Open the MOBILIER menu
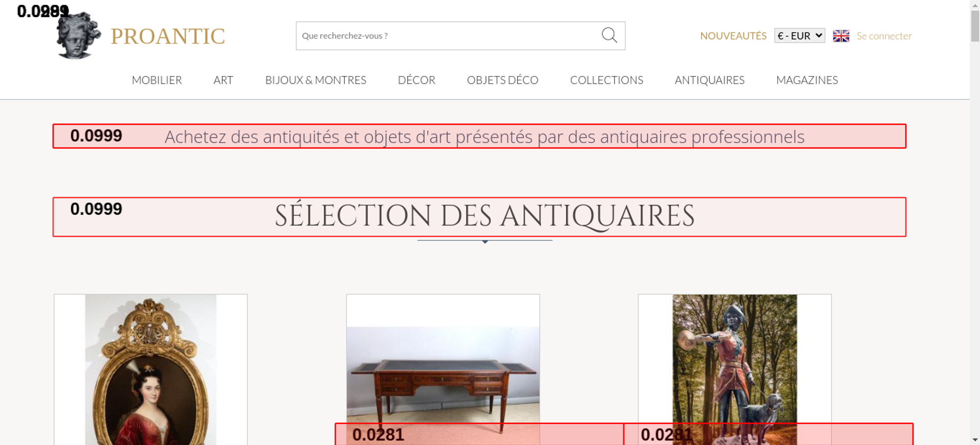This screenshot has width=980, height=445. pos(157,80)
